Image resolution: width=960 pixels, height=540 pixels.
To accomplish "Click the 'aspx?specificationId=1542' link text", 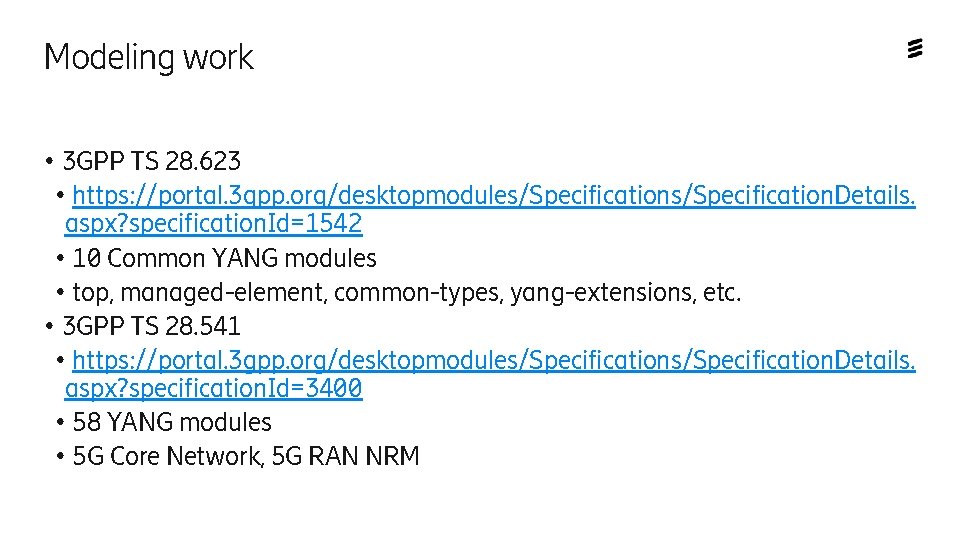I will tap(214, 223).
